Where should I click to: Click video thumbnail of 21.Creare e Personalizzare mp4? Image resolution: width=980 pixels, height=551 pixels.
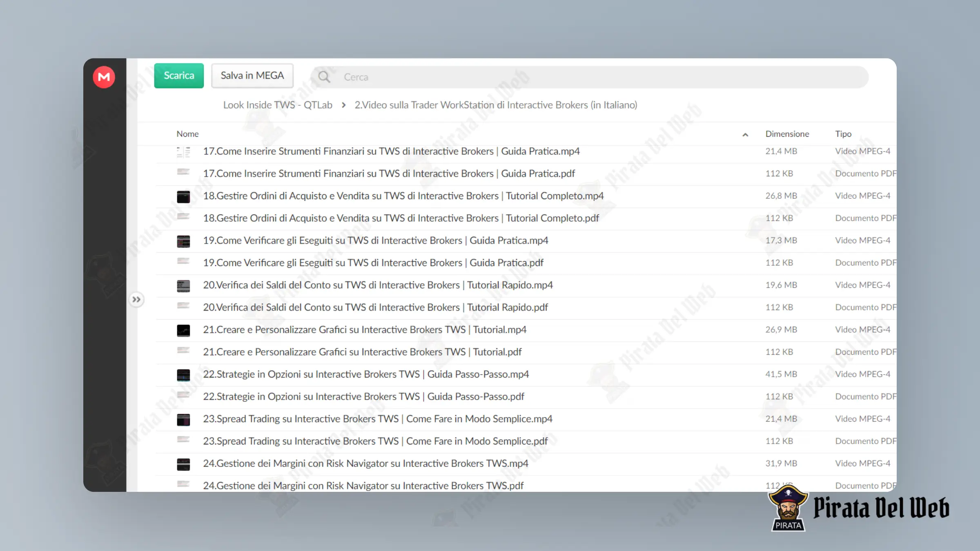[x=183, y=330]
